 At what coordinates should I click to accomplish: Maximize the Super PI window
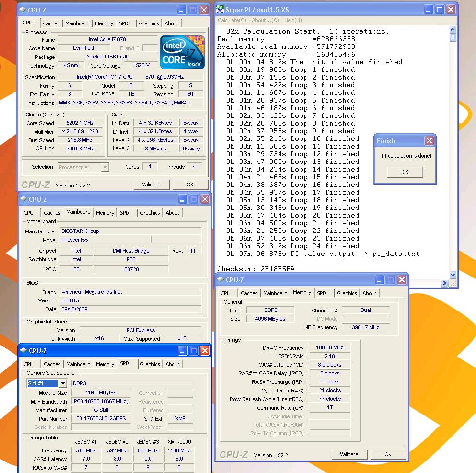pyautogui.click(x=440, y=10)
